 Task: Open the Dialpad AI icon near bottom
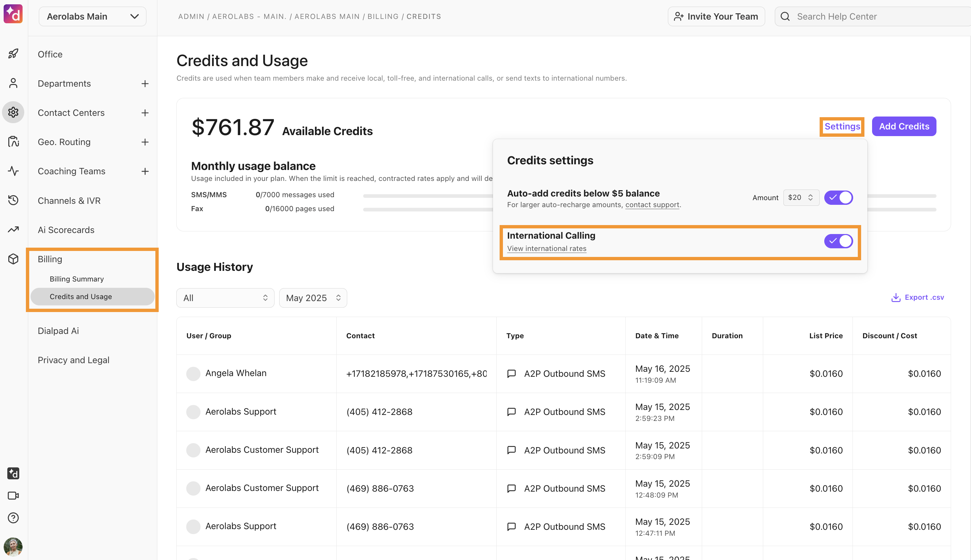click(13, 473)
